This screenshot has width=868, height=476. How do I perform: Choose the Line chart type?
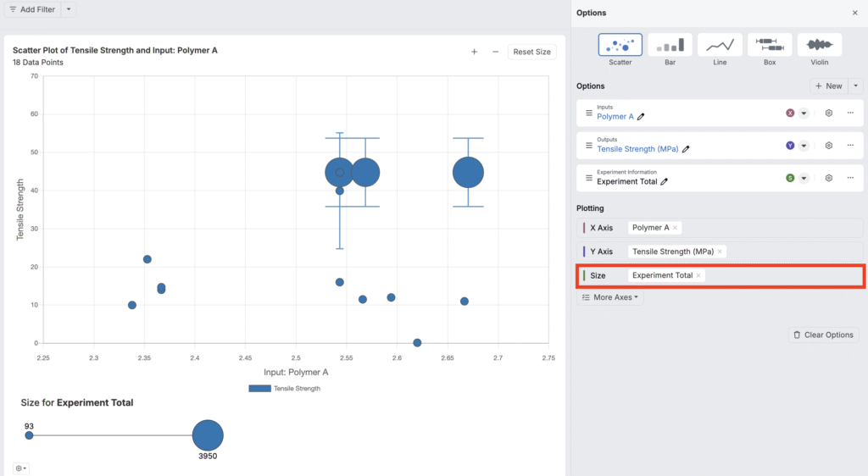tap(720, 49)
